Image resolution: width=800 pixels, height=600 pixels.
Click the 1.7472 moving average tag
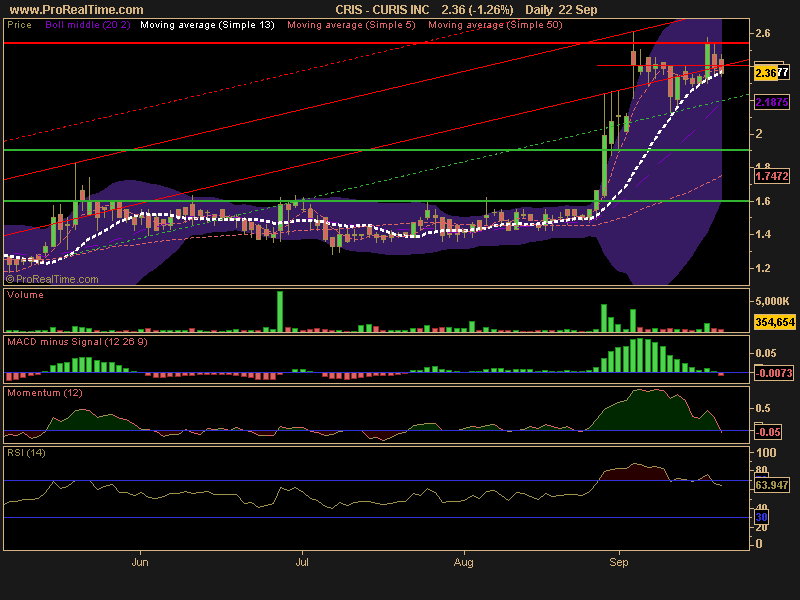pyautogui.click(x=772, y=176)
